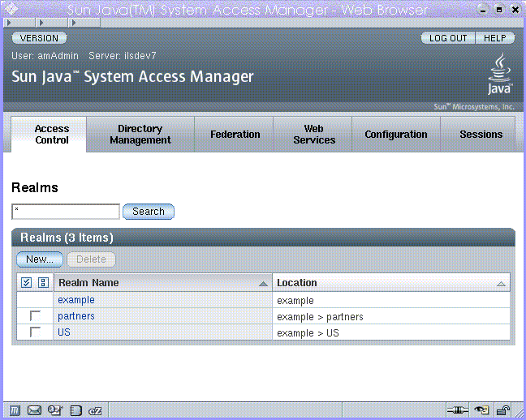Switch to the Directory Management tab

click(140, 134)
